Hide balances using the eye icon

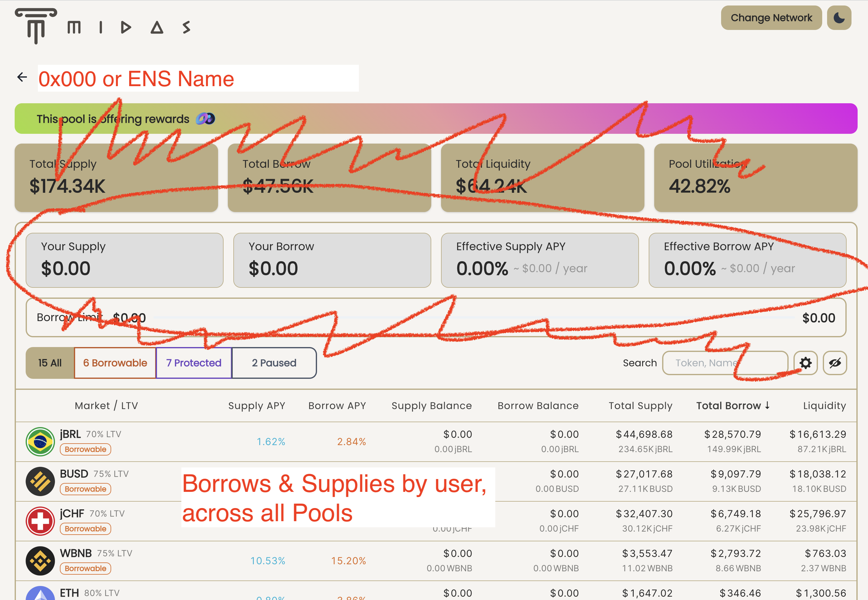click(835, 362)
